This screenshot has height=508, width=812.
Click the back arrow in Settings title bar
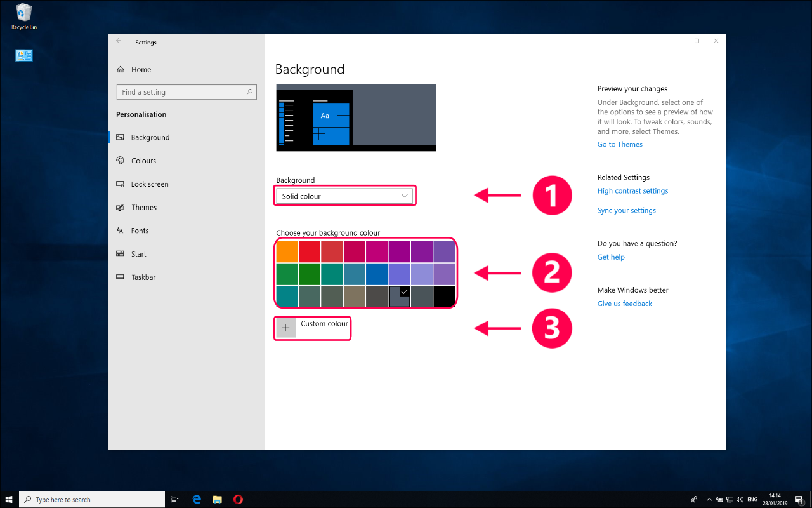click(119, 41)
